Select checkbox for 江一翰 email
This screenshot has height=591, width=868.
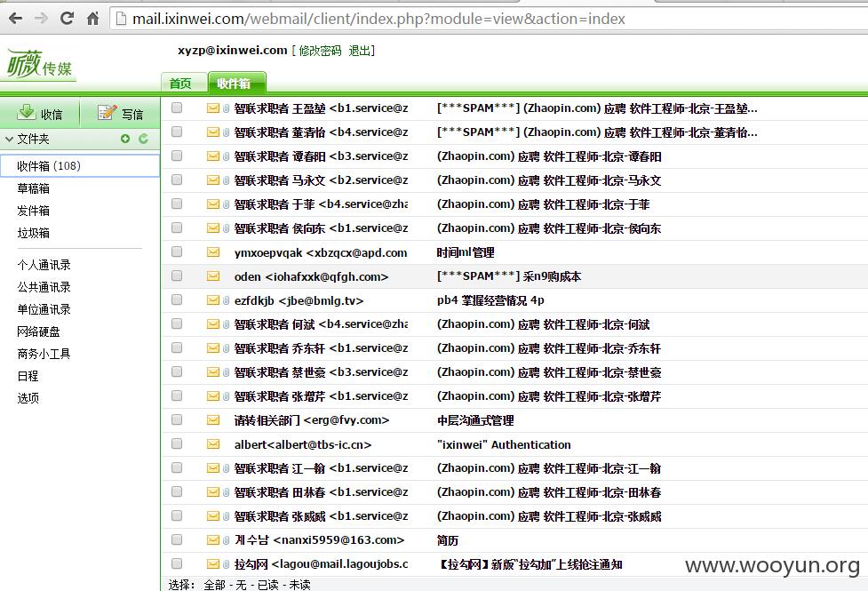click(177, 467)
